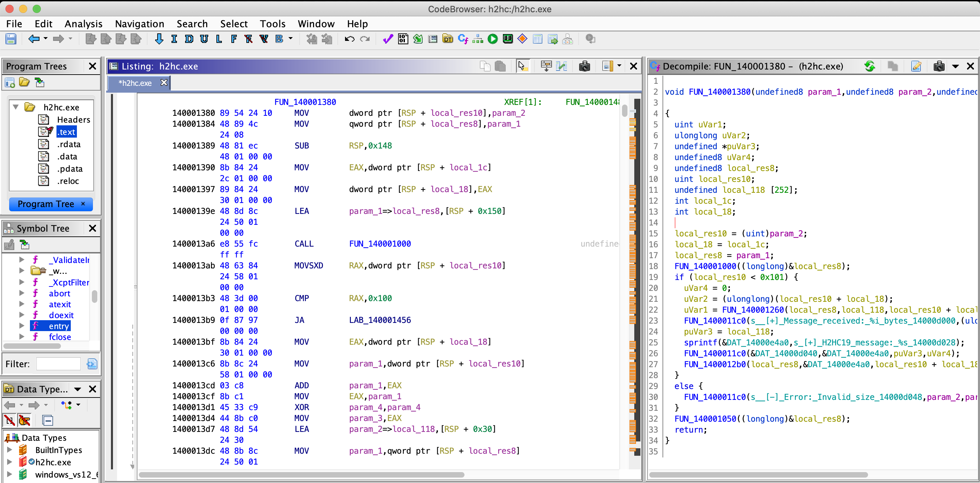Click the Symbol Tree Filter text field

point(58,364)
